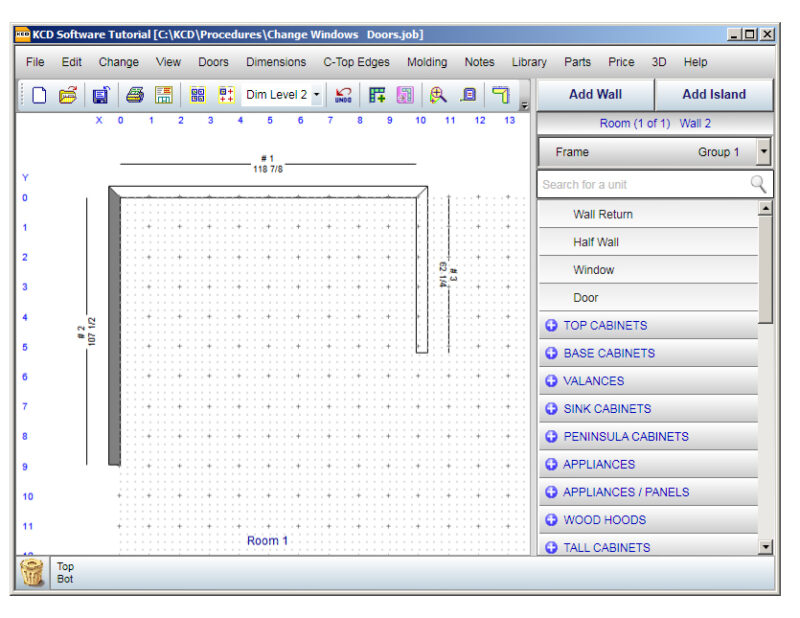Open a job file using the folder icon
800x618 pixels.
(68, 95)
